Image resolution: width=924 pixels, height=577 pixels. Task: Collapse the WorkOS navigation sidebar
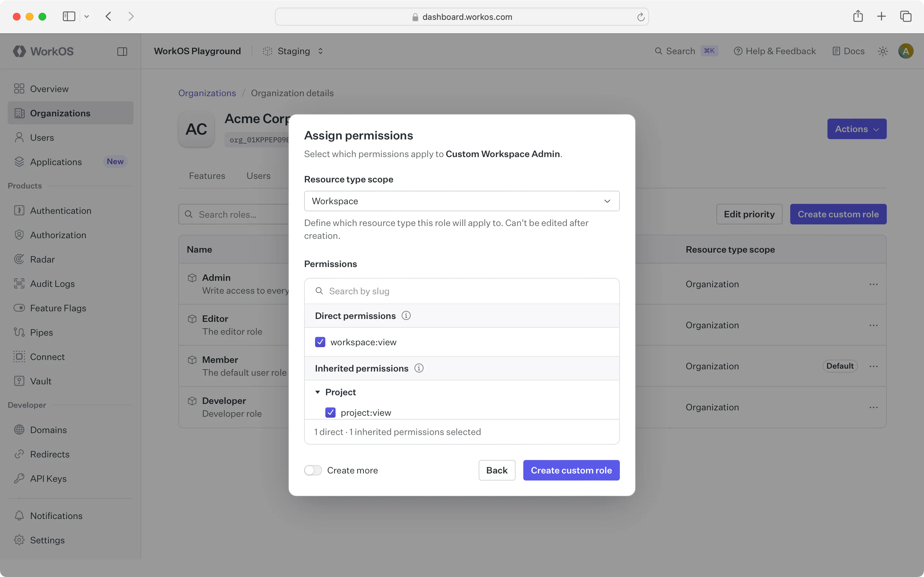(122, 51)
